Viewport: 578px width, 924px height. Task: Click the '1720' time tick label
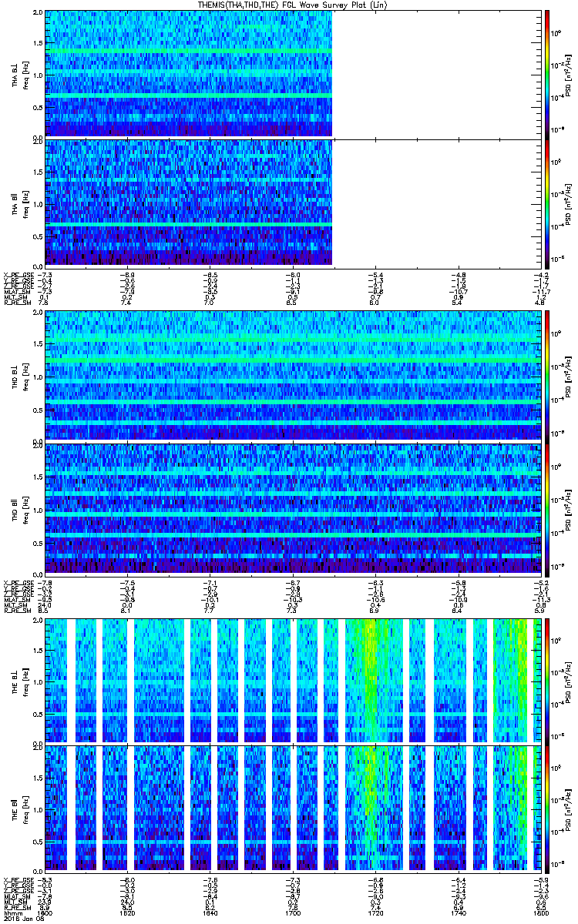tap(375, 912)
